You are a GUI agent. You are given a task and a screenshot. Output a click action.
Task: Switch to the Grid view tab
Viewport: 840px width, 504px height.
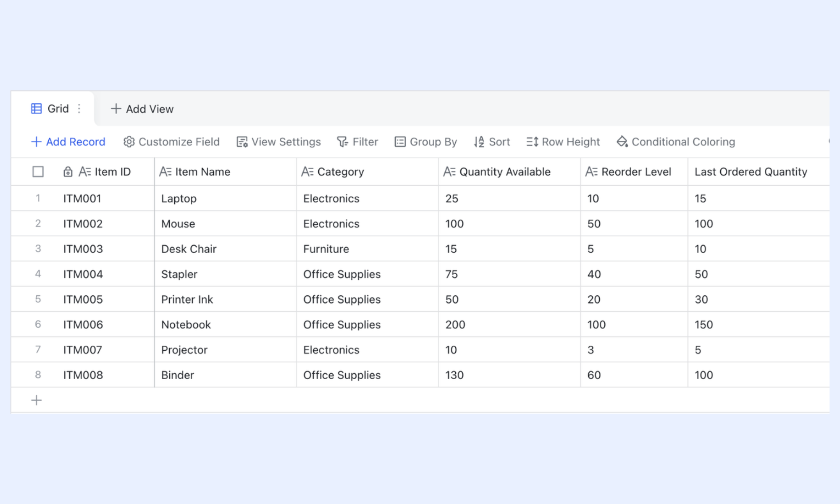52,109
